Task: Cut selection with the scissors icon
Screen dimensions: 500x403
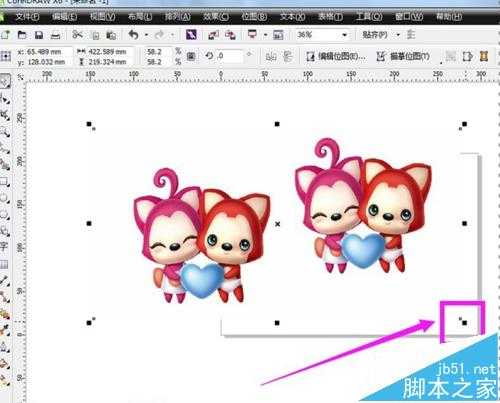Action: tap(77, 34)
